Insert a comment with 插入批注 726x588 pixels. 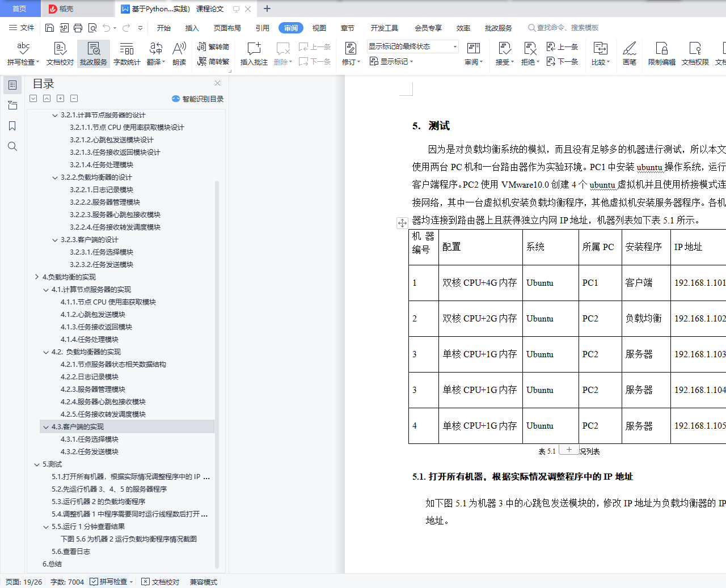(x=254, y=54)
